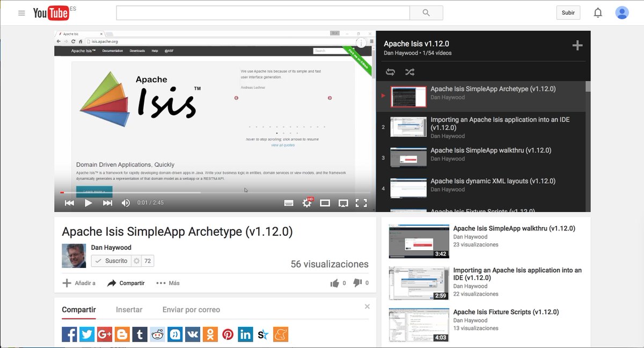The height and width of the screenshot is (348, 644).
Task: Open the player settings gear
Action: [307, 202]
